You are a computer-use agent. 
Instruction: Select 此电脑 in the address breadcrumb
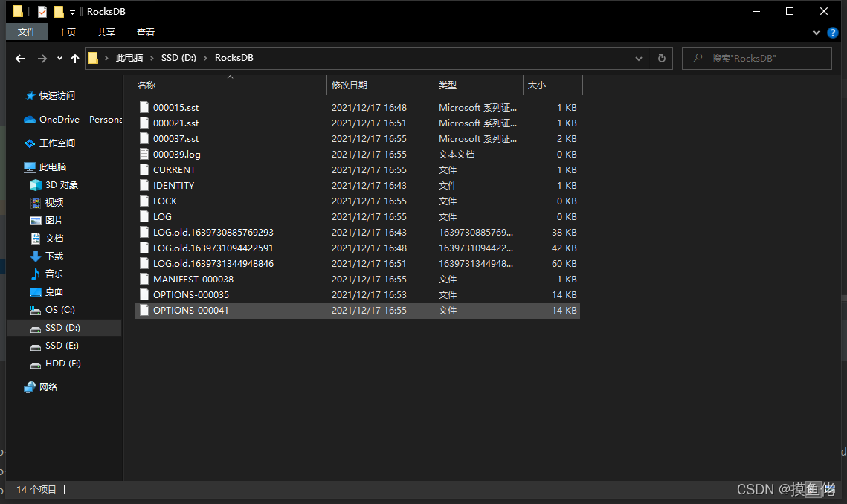129,58
